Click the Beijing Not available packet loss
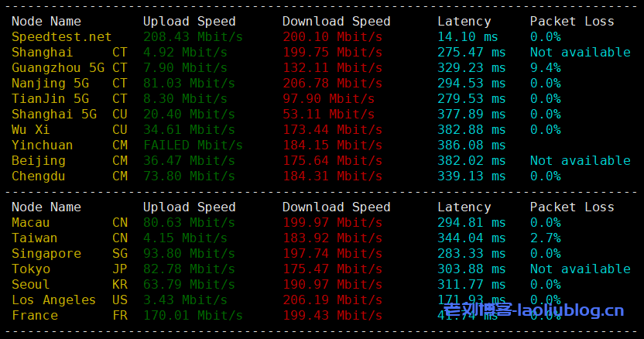This screenshot has height=339, width=644. (581, 161)
